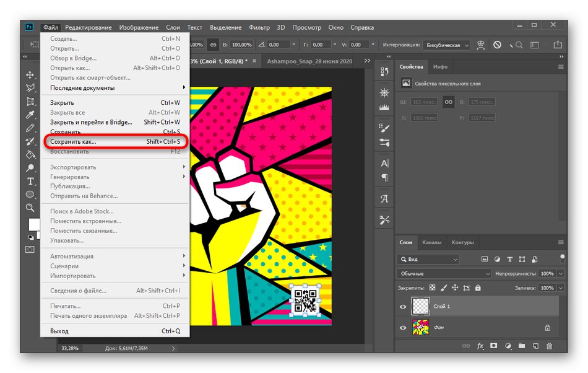
Task: Click the trash icon to delete layer
Action: (549, 346)
